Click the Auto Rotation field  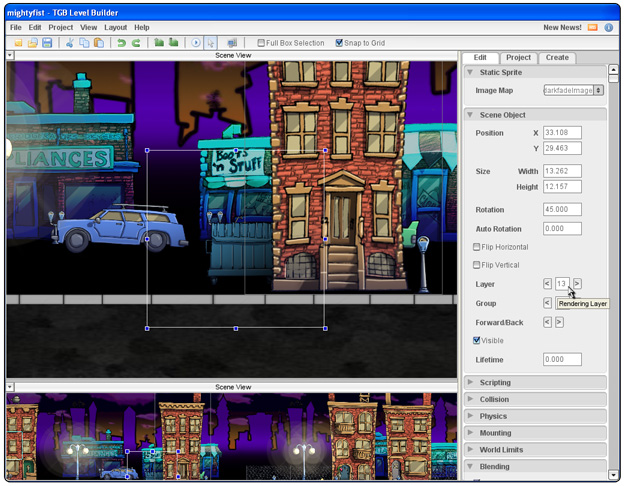click(x=562, y=228)
